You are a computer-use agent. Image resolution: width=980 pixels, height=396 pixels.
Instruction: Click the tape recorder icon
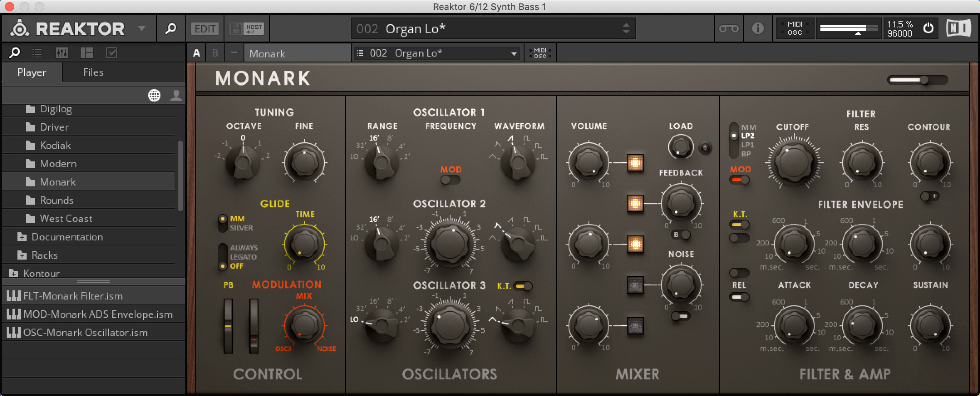[x=729, y=29]
